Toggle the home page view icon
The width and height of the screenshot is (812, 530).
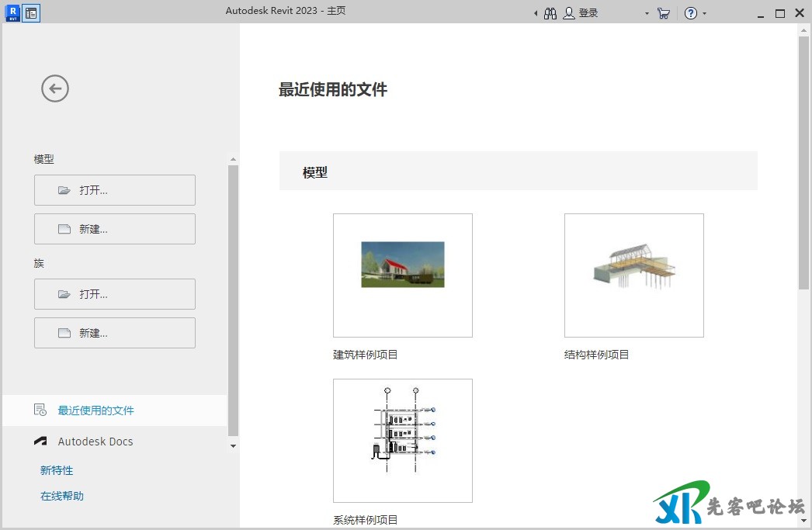point(31,13)
